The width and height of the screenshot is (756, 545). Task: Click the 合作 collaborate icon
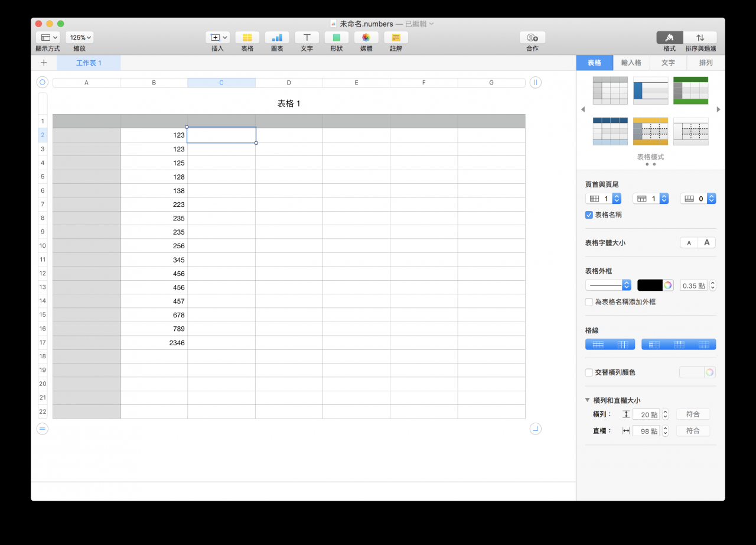[x=532, y=37]
